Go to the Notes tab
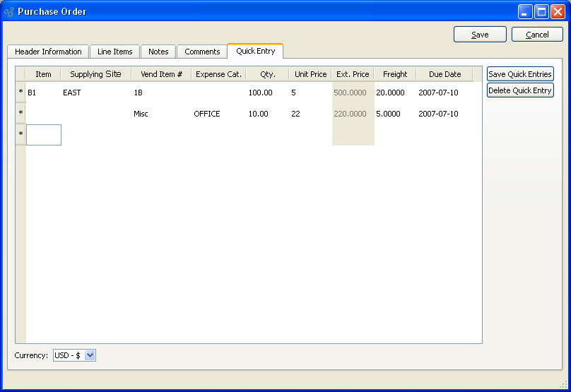The height and width of the screenshot is (392, 571). click(x=158, y=52)
